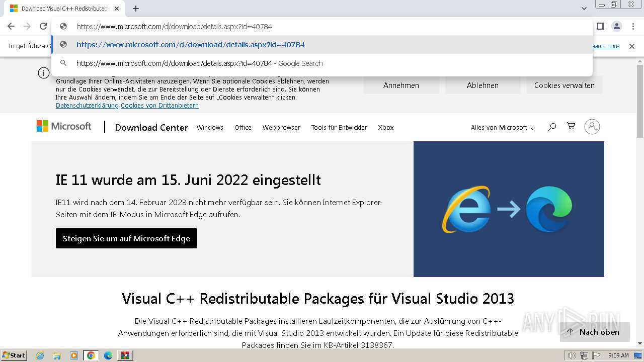Click the system tray volume icon

(572, 355)
